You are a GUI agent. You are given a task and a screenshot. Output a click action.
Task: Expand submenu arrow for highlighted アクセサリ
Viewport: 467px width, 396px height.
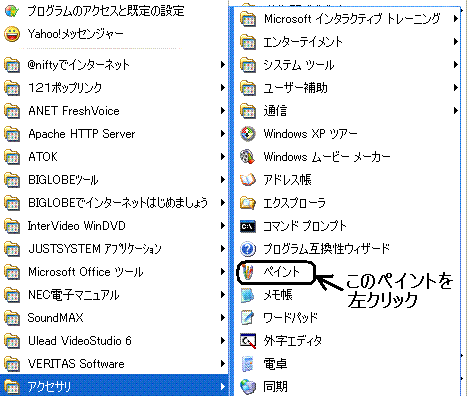[223, 387]
